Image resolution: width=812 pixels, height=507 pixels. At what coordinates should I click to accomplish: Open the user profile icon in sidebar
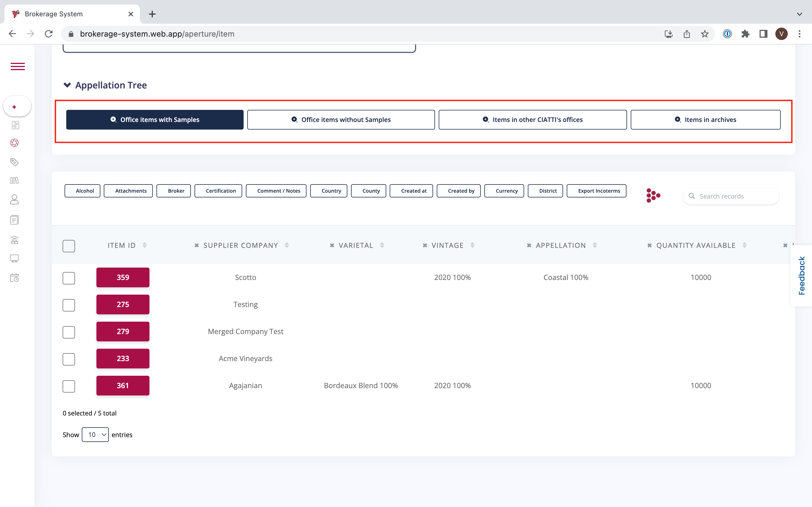pyautogui.click(x=14, y=199)
